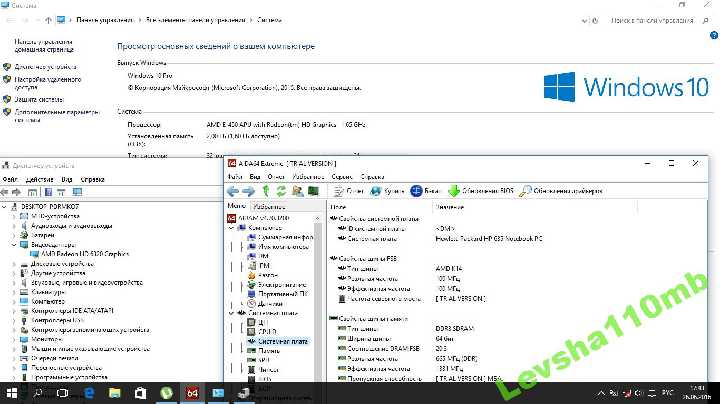The height and width of the screenshot is (404, 720).
Task: Open the Файл menu in Device Manager
Action: coord(10,180)
